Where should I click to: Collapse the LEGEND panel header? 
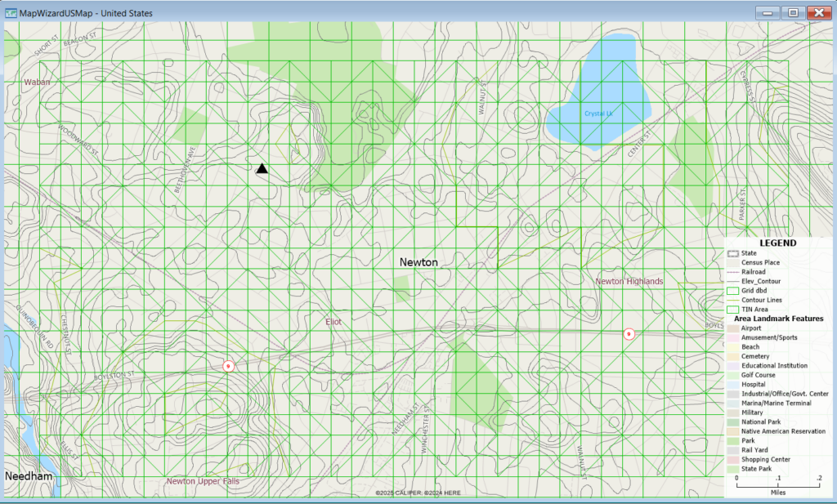[777, 243]
